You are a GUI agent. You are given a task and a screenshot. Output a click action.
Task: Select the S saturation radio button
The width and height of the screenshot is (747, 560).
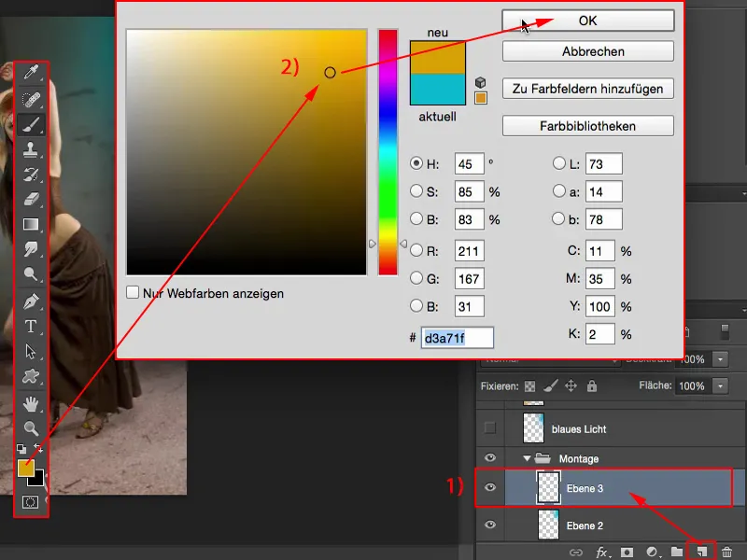[416, 191]
